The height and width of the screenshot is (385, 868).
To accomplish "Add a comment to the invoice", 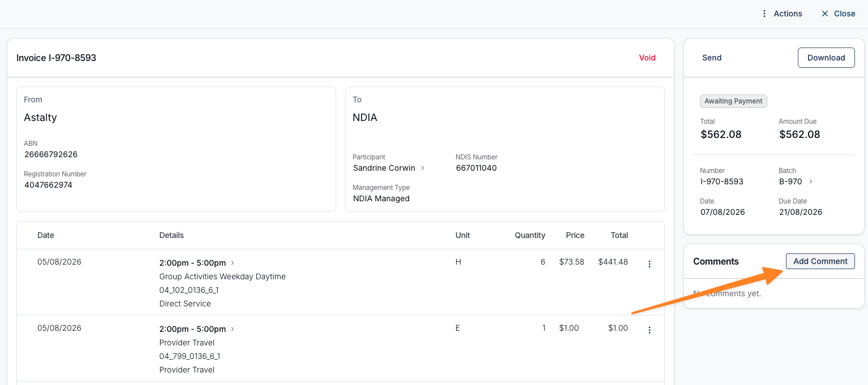I will tap(820, 261).
